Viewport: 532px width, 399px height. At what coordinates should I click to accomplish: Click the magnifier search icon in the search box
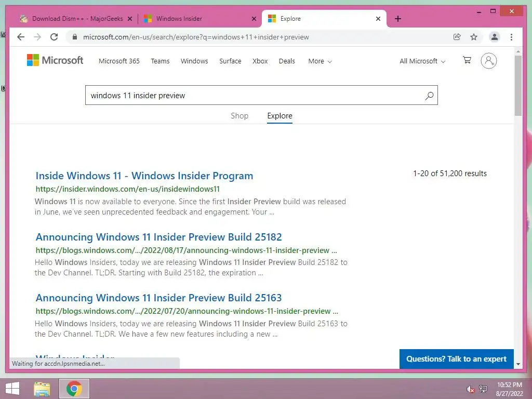click(429, 96)
